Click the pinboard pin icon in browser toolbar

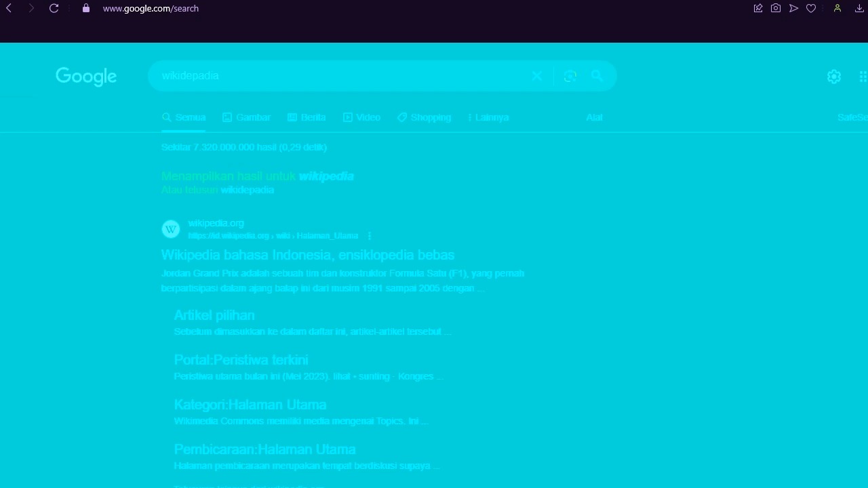coord(758,8)
